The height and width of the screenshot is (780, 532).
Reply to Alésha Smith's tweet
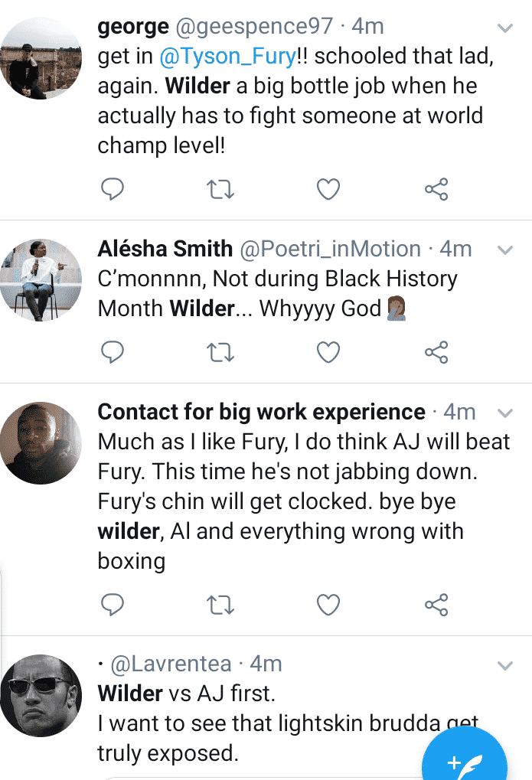113,352
